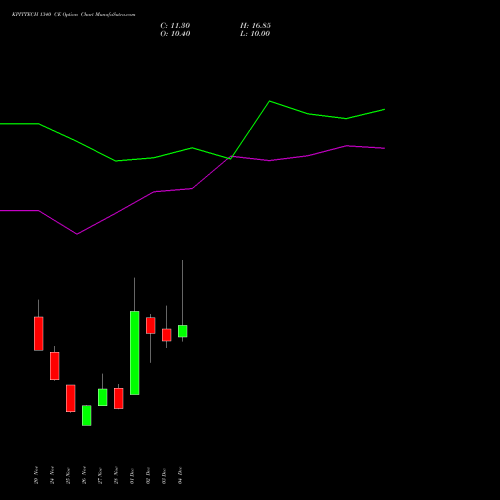The height and width of the screenshot is (500, 500).
Task: Select the red candle for 20 Nov
Action: click(39, 334)
